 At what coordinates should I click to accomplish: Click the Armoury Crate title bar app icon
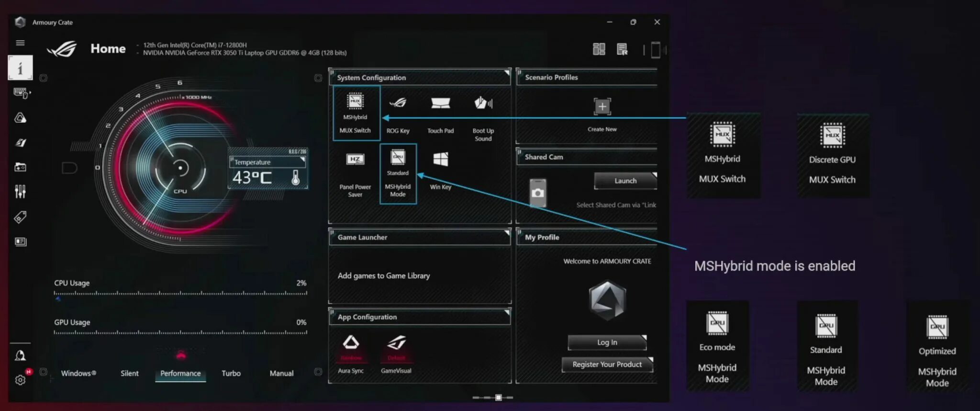(x=20, y=22)
